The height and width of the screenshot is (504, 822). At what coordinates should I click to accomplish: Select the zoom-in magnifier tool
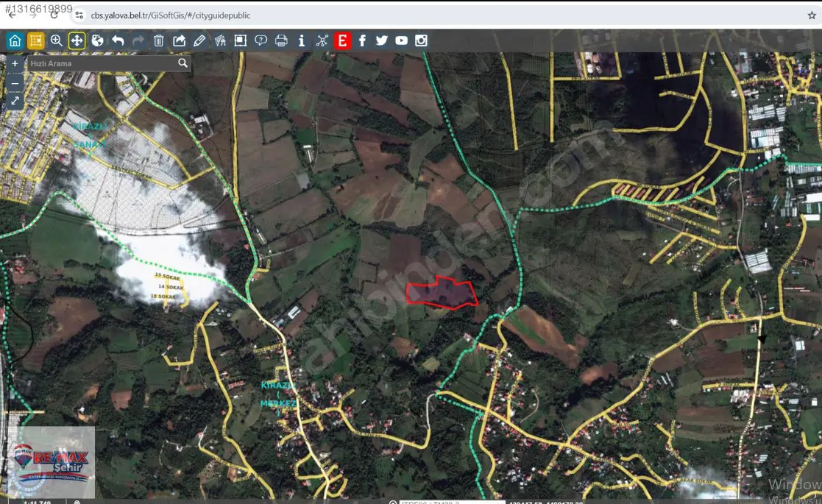[56, 40]
